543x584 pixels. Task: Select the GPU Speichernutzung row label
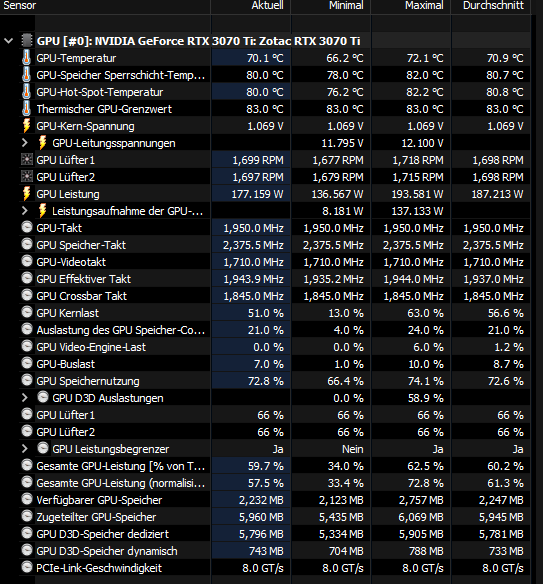[88, 381]
